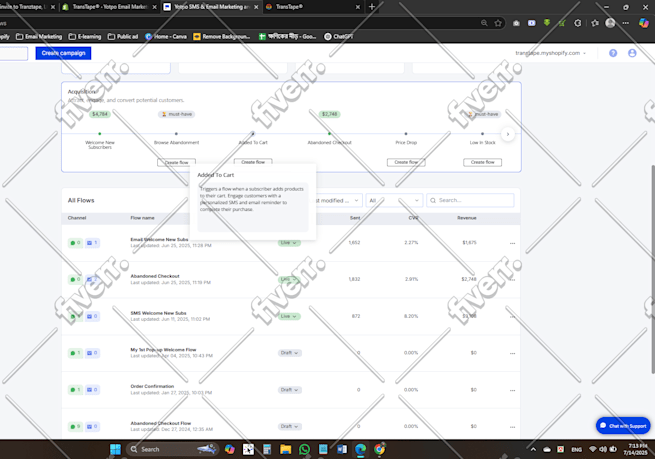Focus the flows Search field
655x459 pixels.
470,200
